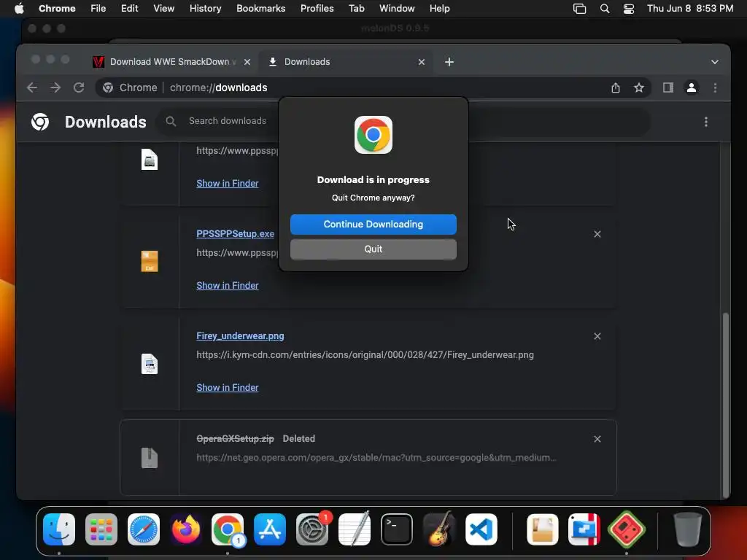The width and height of the screenshot is (747, 560).
Task: Open the File menu
Action: pos(98,9)
